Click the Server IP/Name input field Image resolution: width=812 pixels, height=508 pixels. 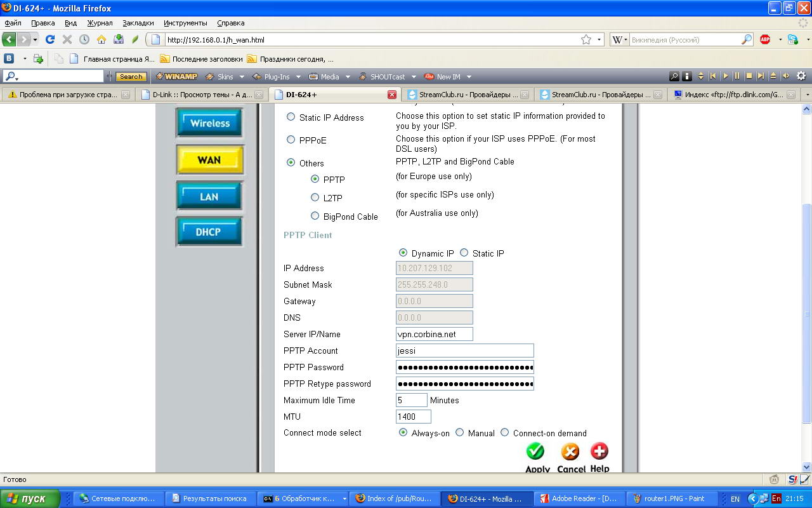435,334
